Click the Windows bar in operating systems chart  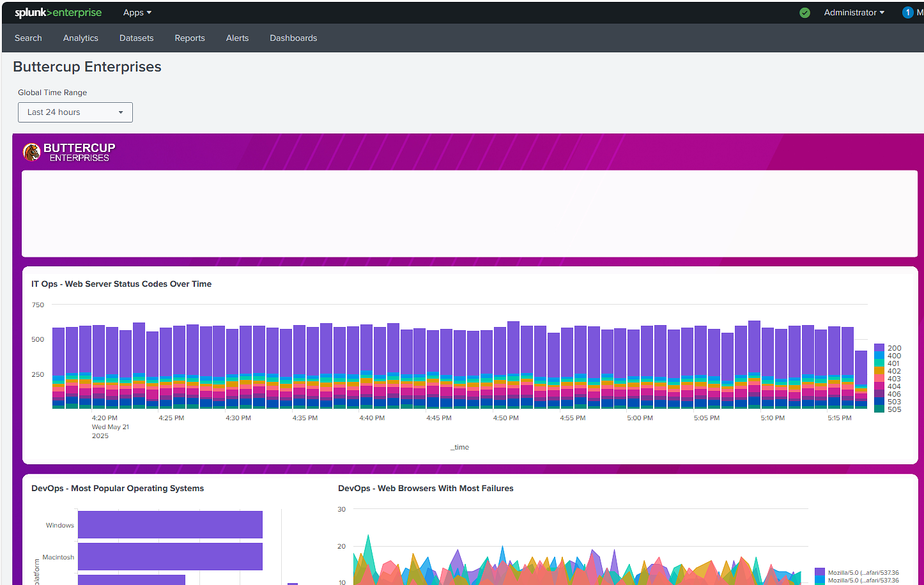click(x=170, y=524)
